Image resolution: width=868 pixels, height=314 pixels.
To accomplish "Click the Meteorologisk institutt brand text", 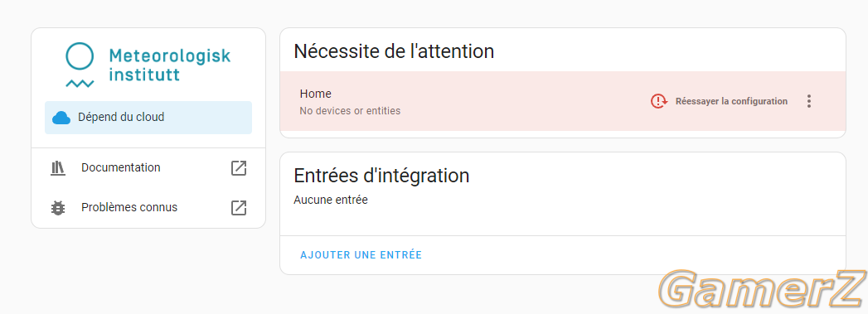I will (x=169, y=65).
